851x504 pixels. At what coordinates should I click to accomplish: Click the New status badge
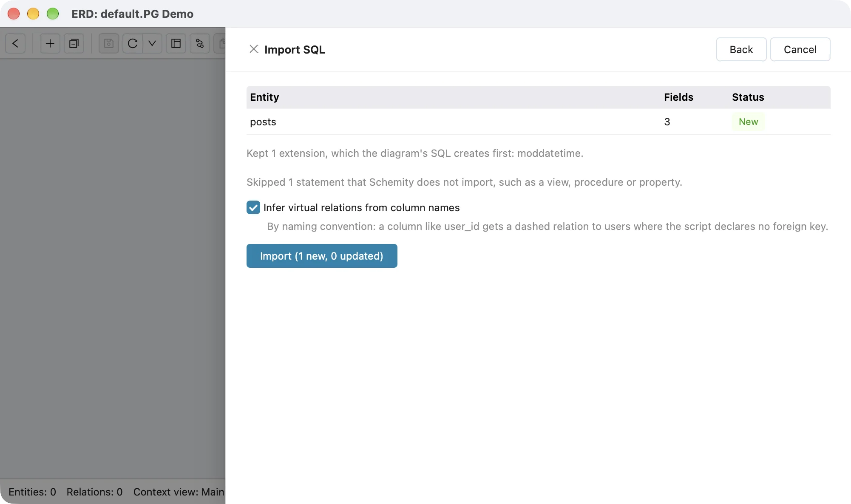click(x=748, y=122)
